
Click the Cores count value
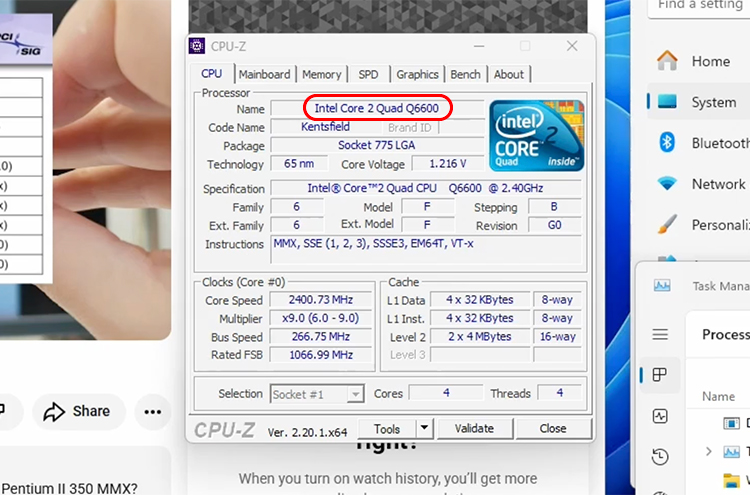[x=446, y=393]
